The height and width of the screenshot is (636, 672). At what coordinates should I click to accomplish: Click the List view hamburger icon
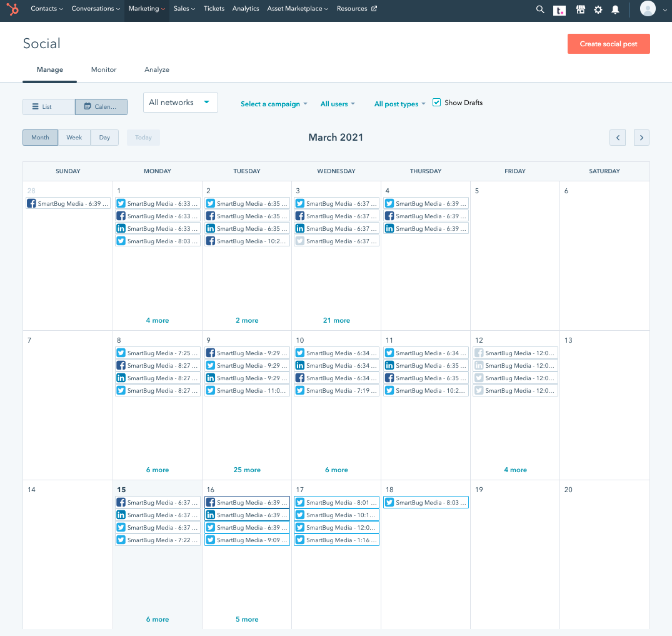36,106
